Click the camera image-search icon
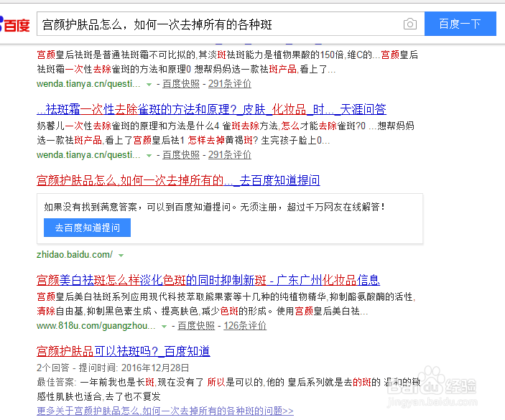Image resolution: width=505 pixels, height=420 pixels. pos(409,24)
